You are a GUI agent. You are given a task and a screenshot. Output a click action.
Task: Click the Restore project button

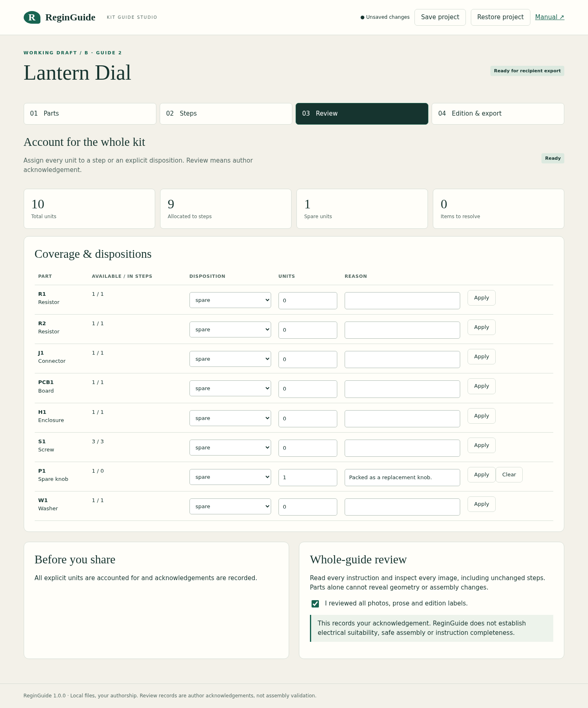point(501,17)
